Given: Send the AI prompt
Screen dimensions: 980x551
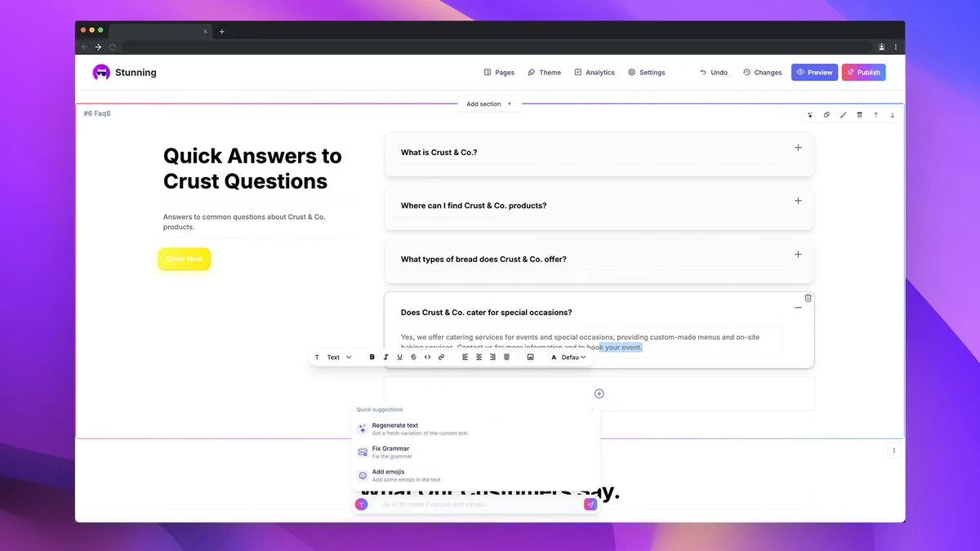Looking at the screenshot, I should coord(590,504).
